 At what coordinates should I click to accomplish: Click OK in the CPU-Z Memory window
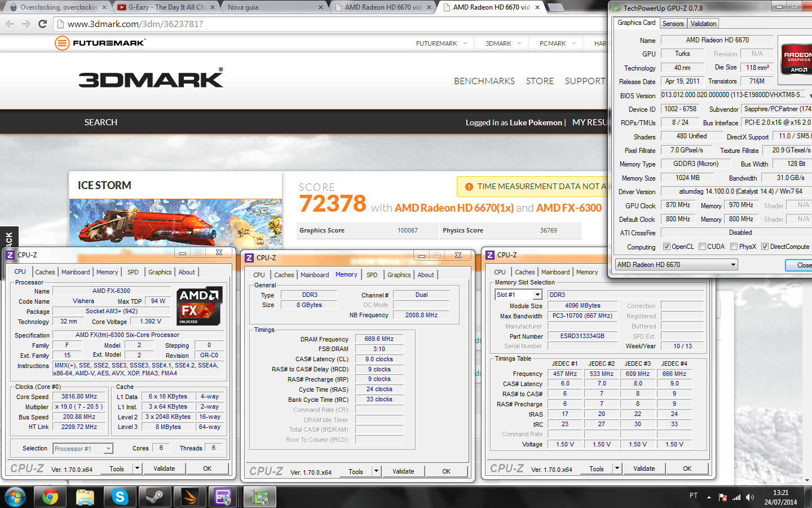447,471
